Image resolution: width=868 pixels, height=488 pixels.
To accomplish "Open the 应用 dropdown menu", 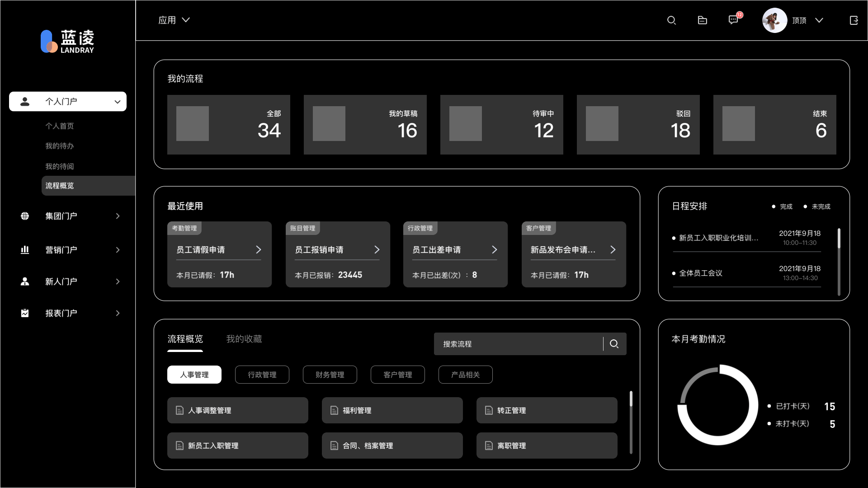I will pyautogui.click(x=174, y=20).
